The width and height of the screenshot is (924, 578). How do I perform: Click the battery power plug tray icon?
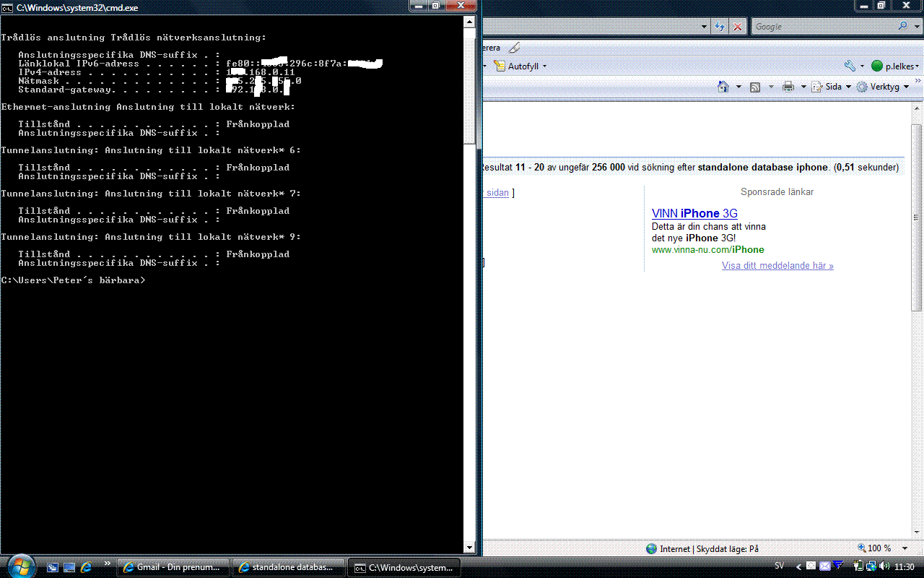(x=858, y=566)
